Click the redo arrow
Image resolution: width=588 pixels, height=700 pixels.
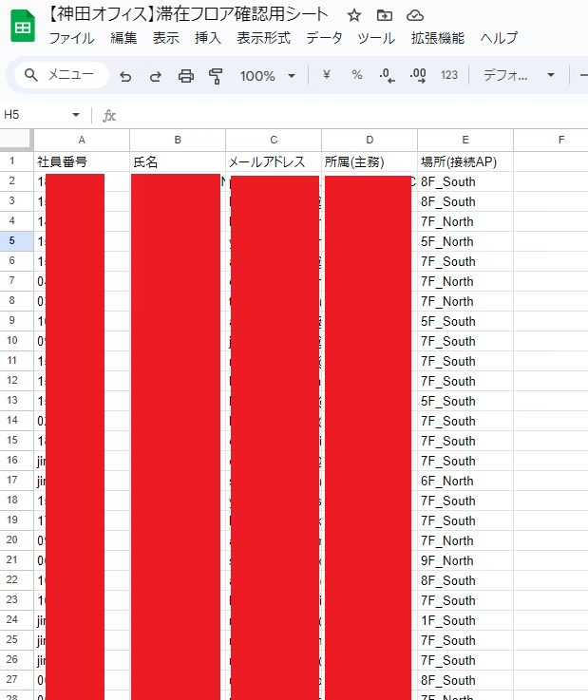(x=155, y=76)
